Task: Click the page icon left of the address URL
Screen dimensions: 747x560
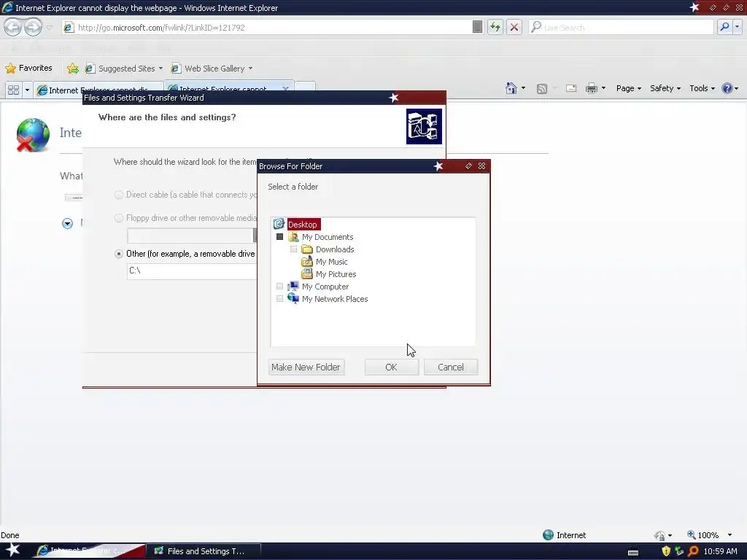Action: click(x=69, y=28)
